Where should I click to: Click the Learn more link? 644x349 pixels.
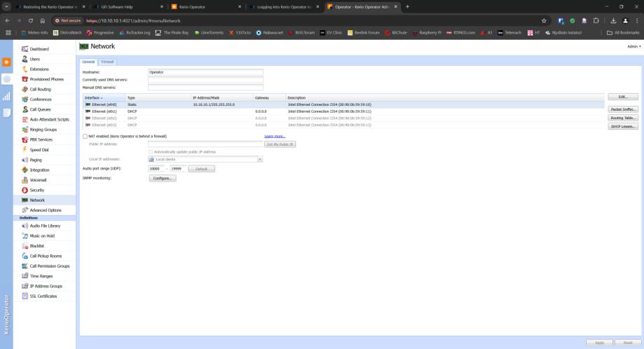click(x=275, y=137)
